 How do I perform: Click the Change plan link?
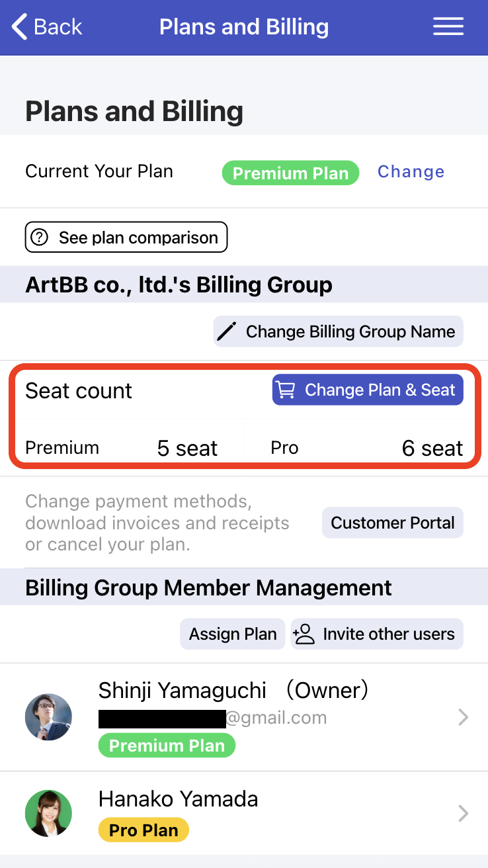point(411,172)
